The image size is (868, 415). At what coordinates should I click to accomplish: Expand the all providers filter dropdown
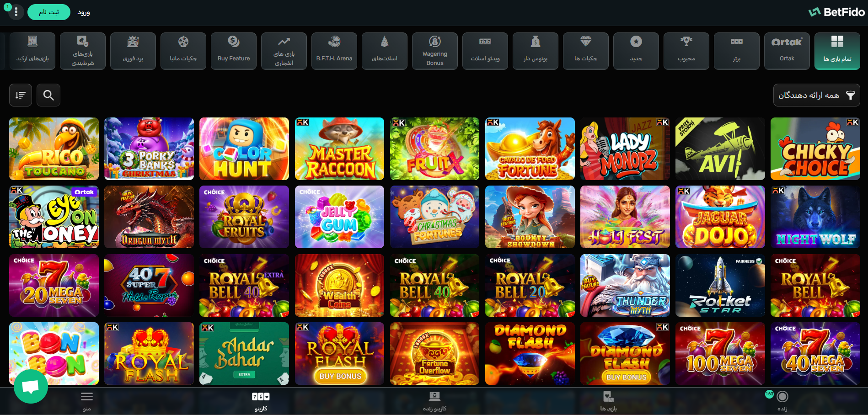[816, 95]
